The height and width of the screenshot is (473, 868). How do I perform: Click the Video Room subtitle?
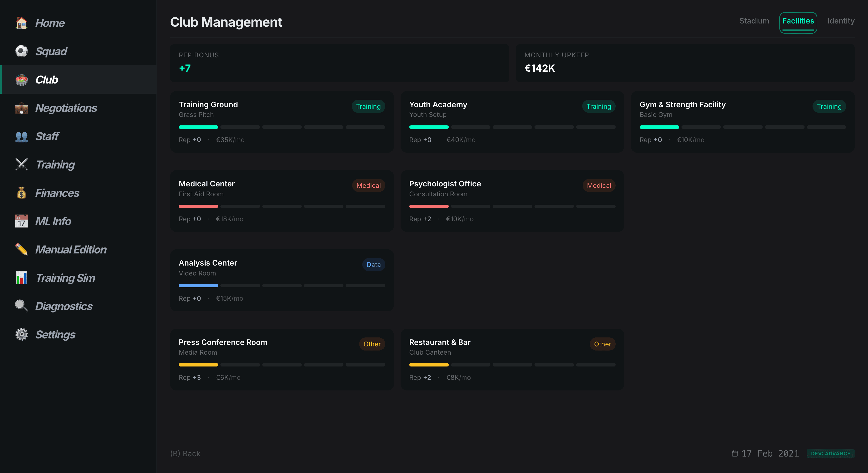pyautogui.click(x=197, y=273)
